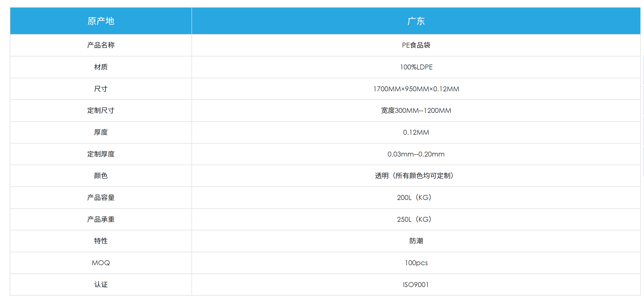The image size is (644, 302).
Task: Select the 1700MM×950MM×0.12MM size value
Action: [x=416, y=89]
